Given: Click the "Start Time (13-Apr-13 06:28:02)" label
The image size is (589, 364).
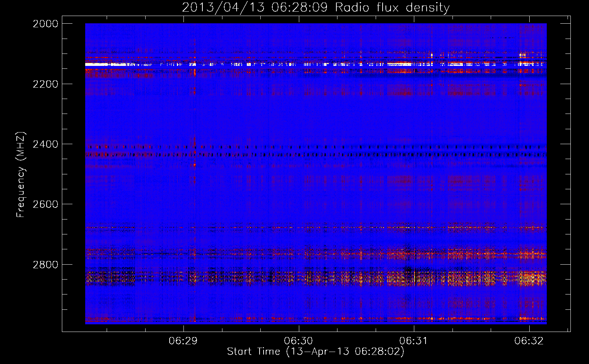Looking at the screenshot, I should pyautogui.click(x=316, y=352).
